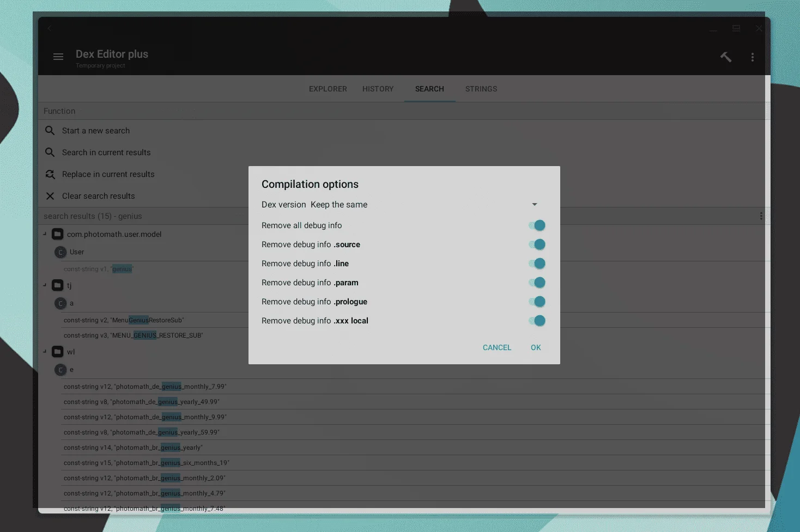Screen dimensions: 800x532
Task: Open result "MENU_GENIUS_RESTORE_SUB" string
Action: (134, 335)
